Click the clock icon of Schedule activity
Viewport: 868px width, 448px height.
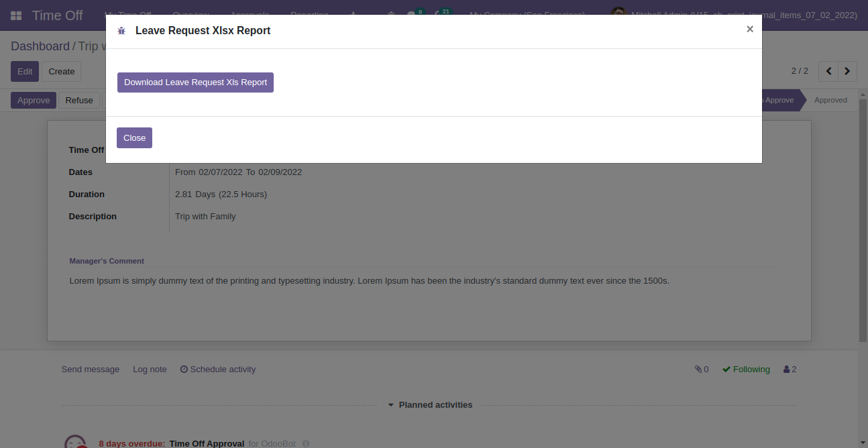184,370
